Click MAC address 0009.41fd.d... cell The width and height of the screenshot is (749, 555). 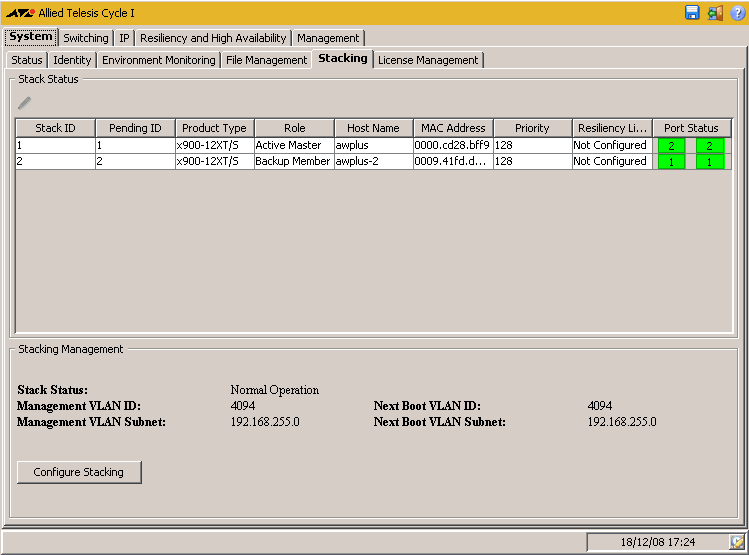tap(453, 161)
